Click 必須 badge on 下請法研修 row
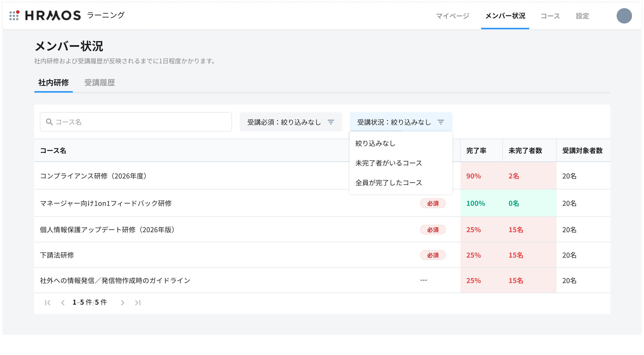The height and width of the screenshot is (355, 644). [433, 255]
